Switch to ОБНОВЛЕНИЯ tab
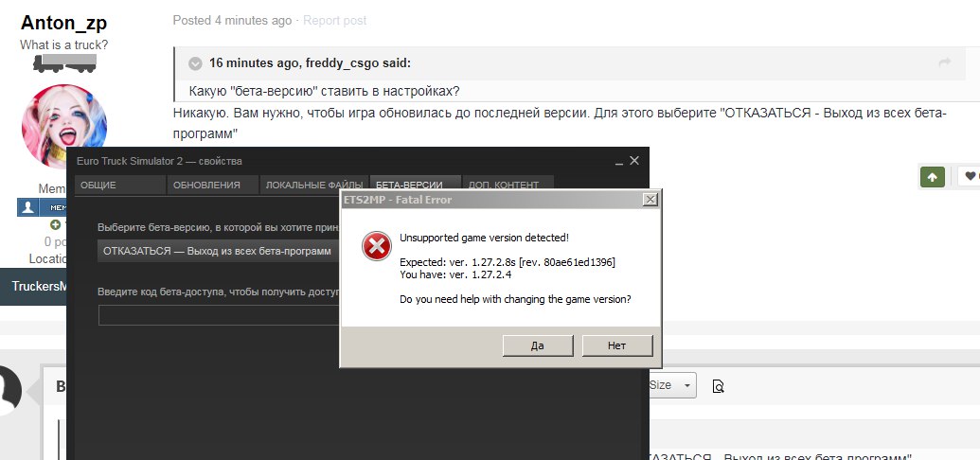Image resolution: width=980 pixels, height=460 pixels. [x=212, y=185]
